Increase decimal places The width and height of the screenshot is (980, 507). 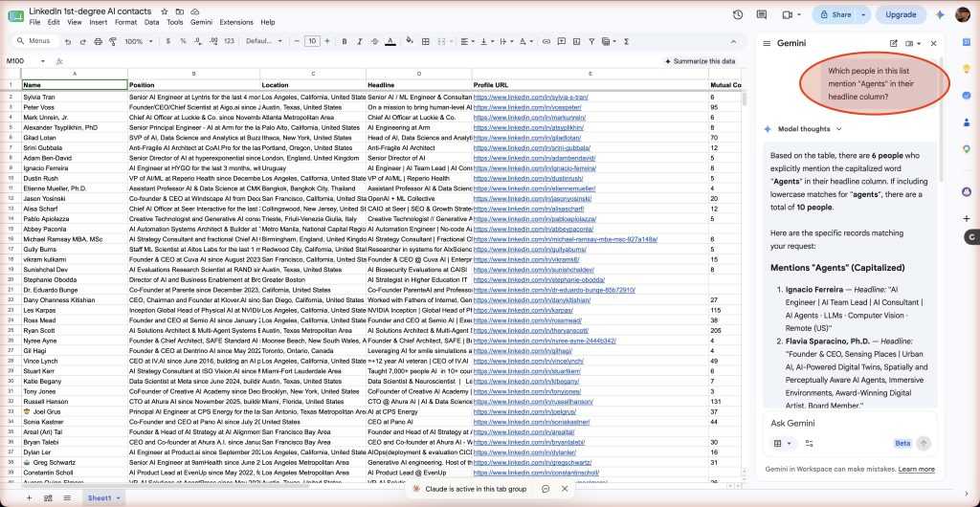click(x=213, y=42)
